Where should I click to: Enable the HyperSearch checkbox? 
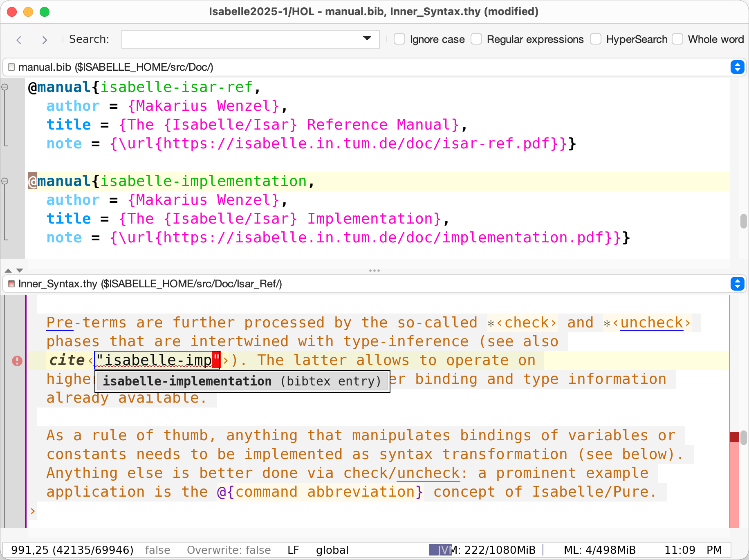596,39
